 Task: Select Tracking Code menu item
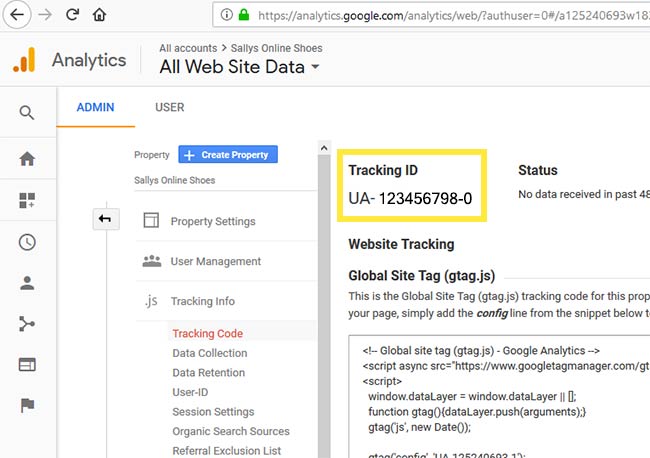click(208, 334)
